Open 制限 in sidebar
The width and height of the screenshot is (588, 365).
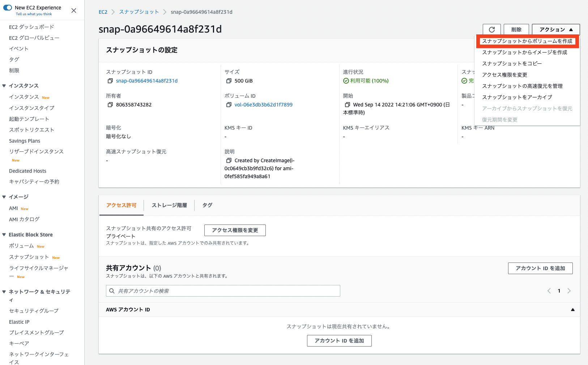pos(14,71)
